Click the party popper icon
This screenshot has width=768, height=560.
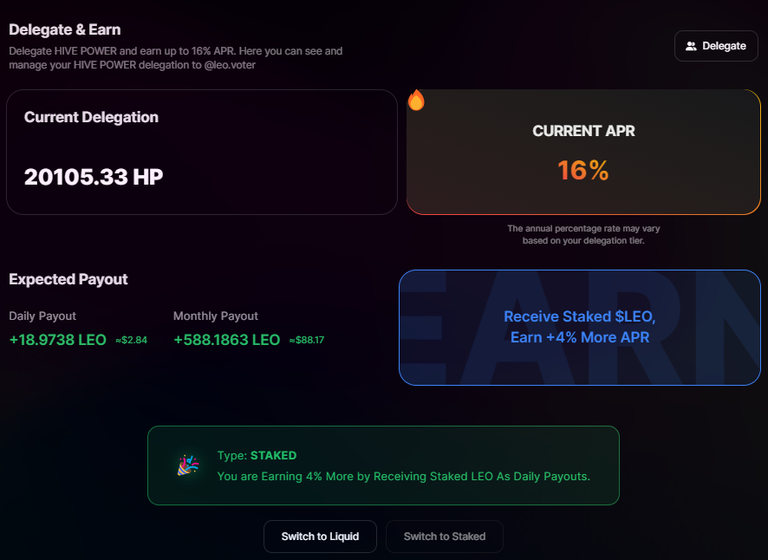[188, 465]
